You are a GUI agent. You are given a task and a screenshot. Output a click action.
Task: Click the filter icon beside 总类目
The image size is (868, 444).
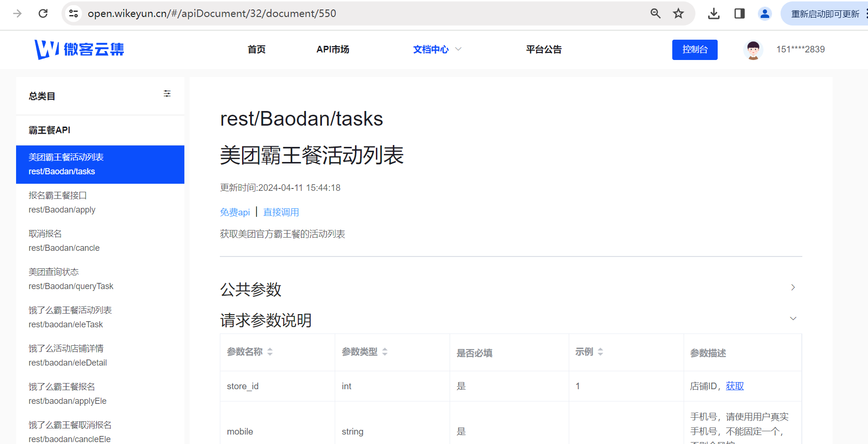click(x=167, y=94)
